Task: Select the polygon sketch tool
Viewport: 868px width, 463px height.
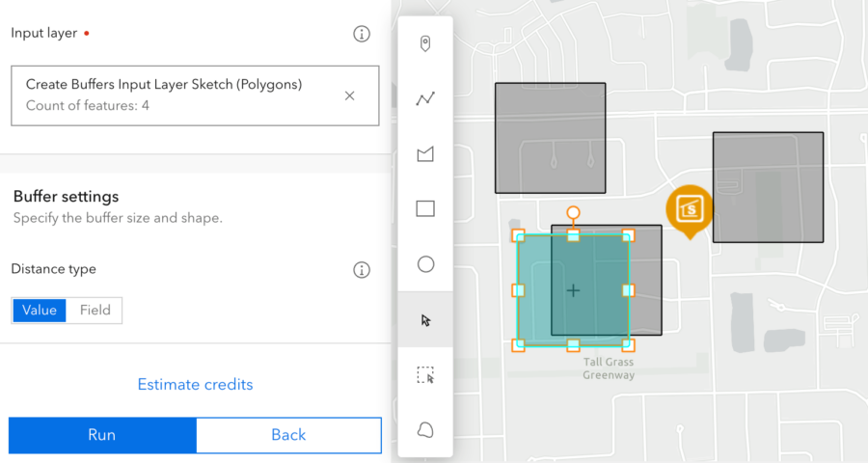Action: point(425,153)
